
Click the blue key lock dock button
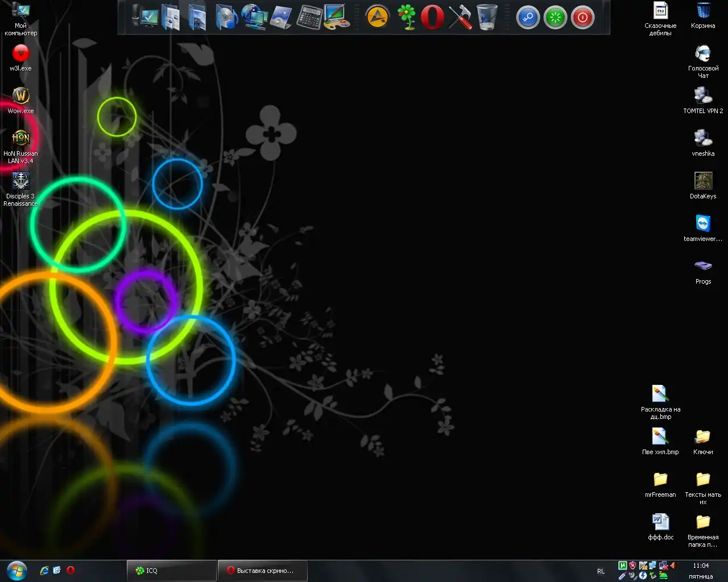coord(528,18)
